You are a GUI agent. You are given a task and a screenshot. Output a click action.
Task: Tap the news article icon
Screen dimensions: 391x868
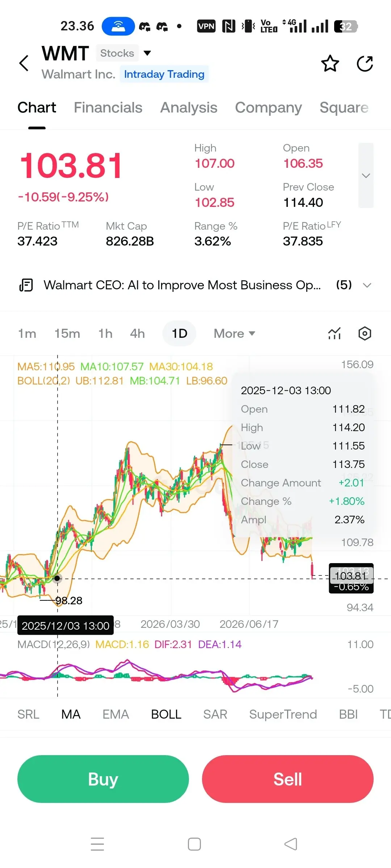[26, 285]
